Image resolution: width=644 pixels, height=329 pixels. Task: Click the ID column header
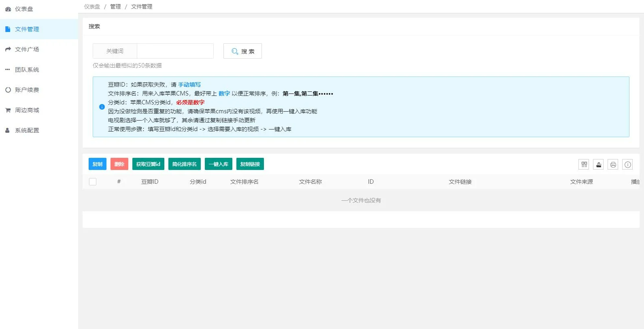371,182
